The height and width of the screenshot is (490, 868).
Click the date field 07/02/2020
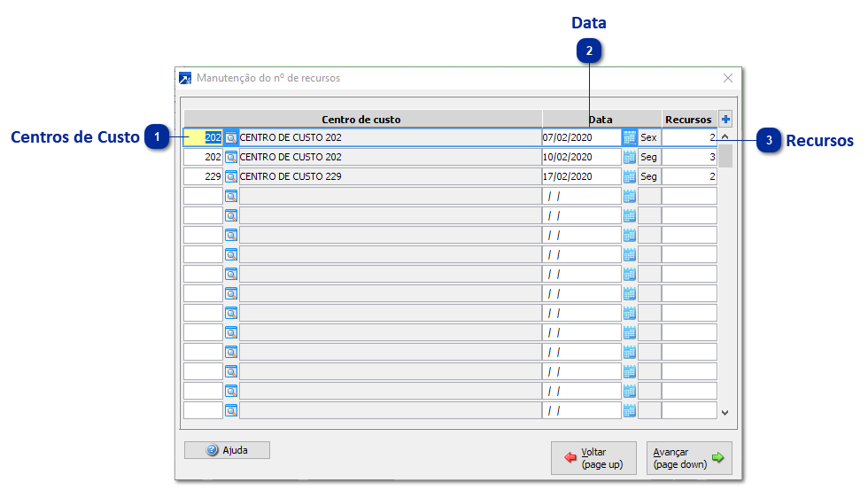click(581, 137)
